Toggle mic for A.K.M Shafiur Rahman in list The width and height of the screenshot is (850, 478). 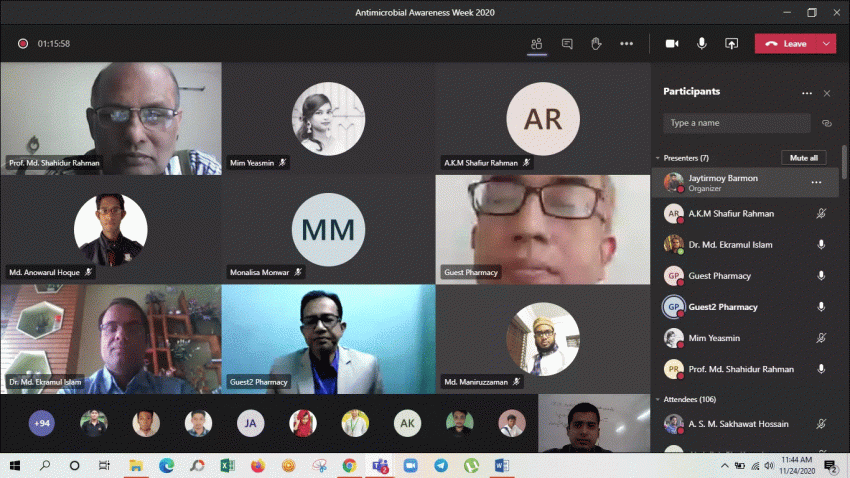coord(821,214)
